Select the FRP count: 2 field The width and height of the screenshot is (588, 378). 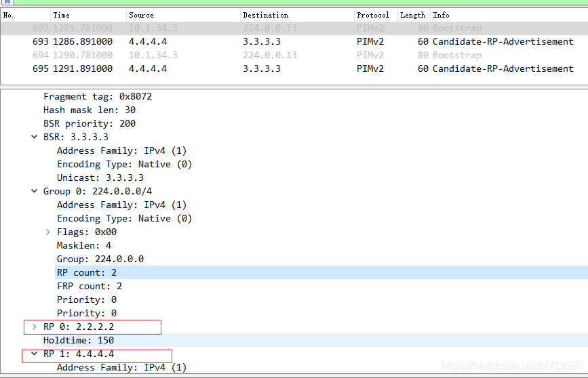[90, 287]
